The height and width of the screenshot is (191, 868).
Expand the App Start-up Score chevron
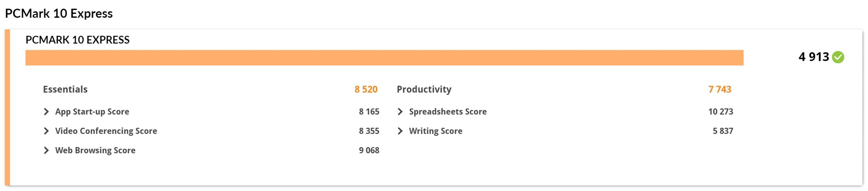pos(46,112)
